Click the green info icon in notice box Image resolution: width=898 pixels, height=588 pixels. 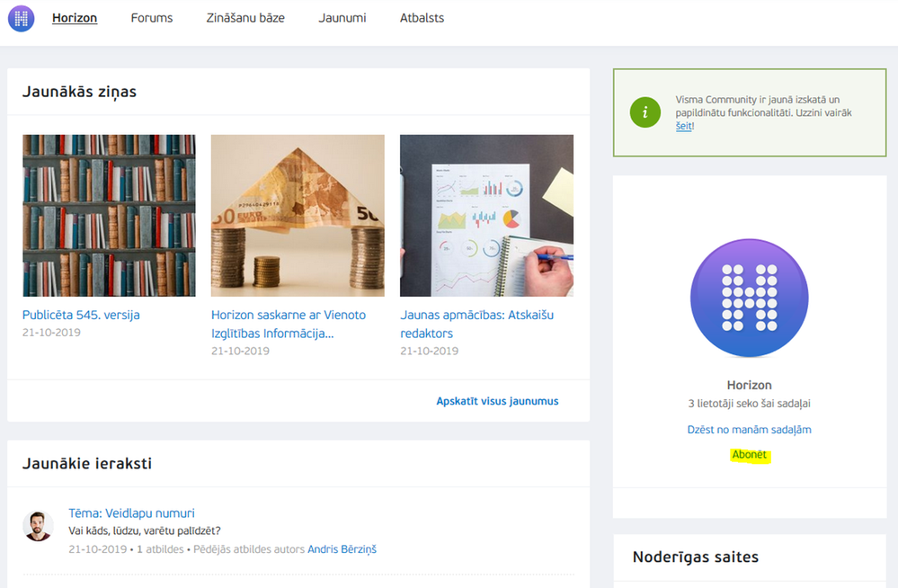(x=645, y=111)
